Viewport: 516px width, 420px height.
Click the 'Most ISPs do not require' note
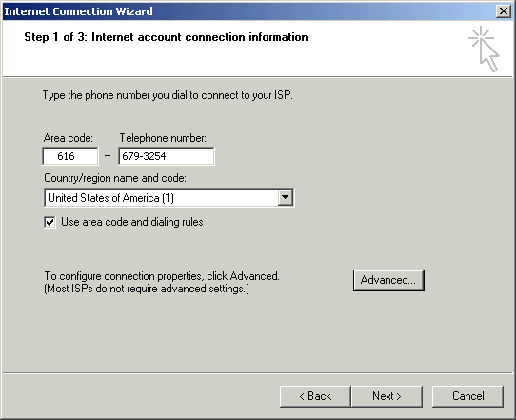click(147, 289)
